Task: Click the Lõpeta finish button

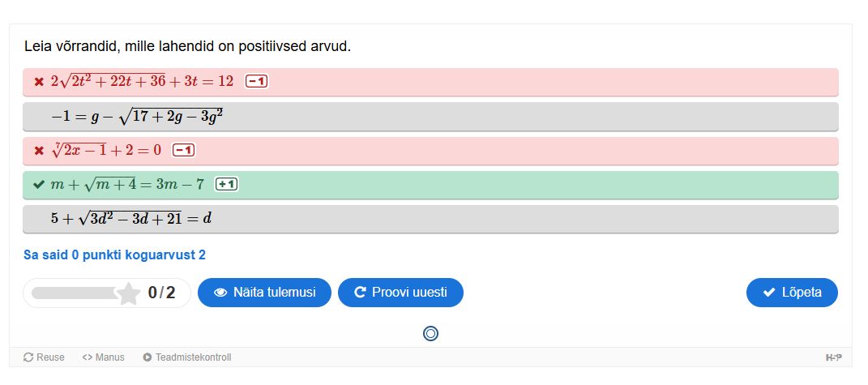Action: (792, 293)
